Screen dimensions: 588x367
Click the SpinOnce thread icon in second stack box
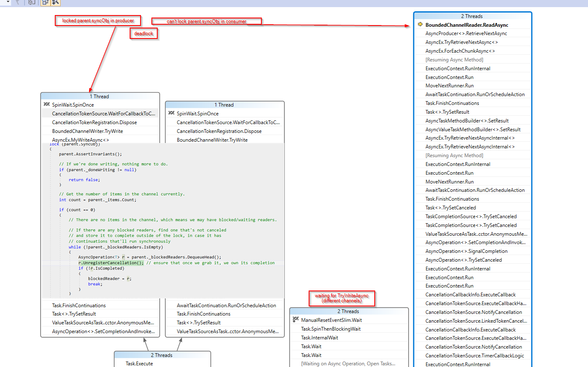pyautogui.click(x=171, y=113)
